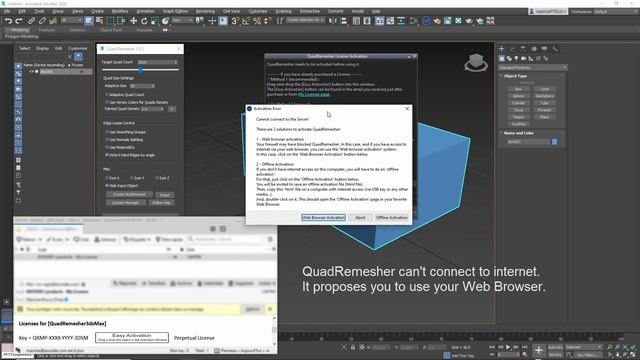640x360 pixels.
Task: Create a Box primitive button
Action: point(518,89)
